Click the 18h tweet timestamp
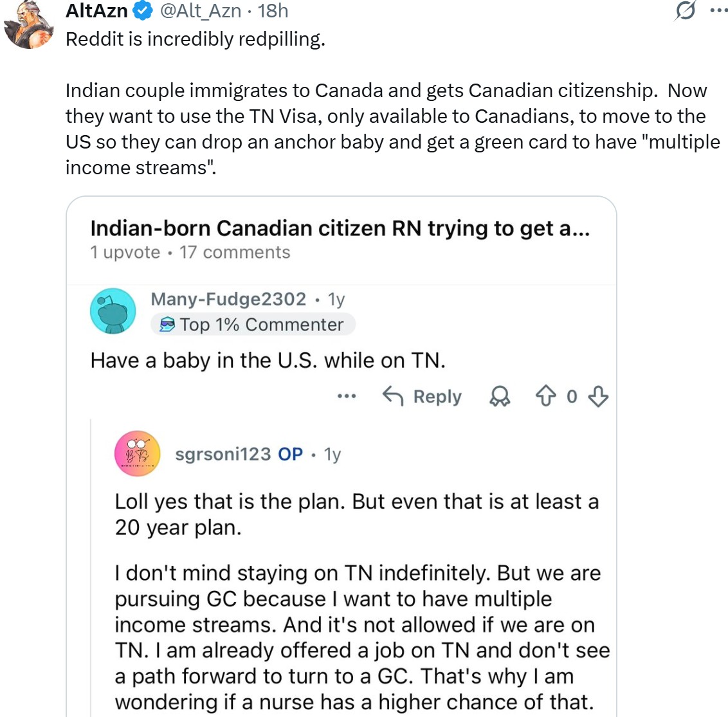The image size is (728, 717). 273,11
